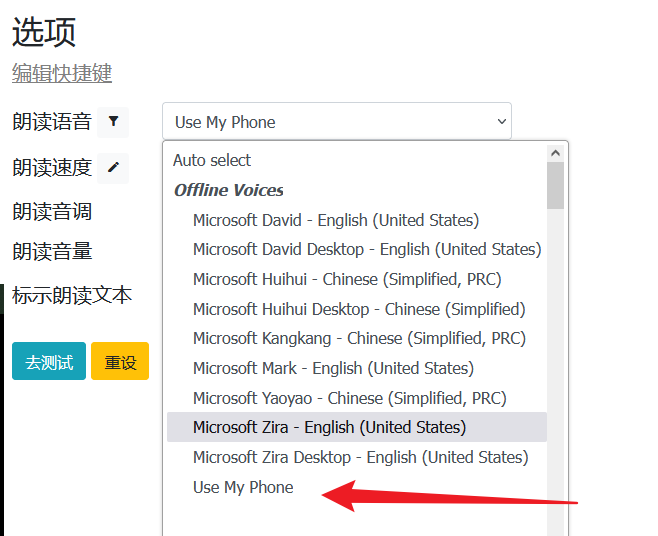Pick Microsoft Mark - English voice
The width and height of the screenshot is (658, 536).
pos(333,368)
